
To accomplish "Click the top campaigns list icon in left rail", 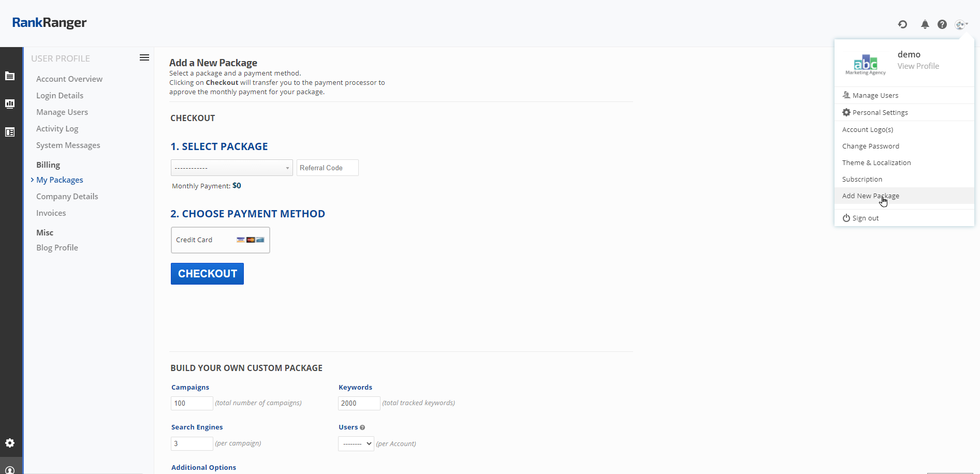I will tap(10, 76).
